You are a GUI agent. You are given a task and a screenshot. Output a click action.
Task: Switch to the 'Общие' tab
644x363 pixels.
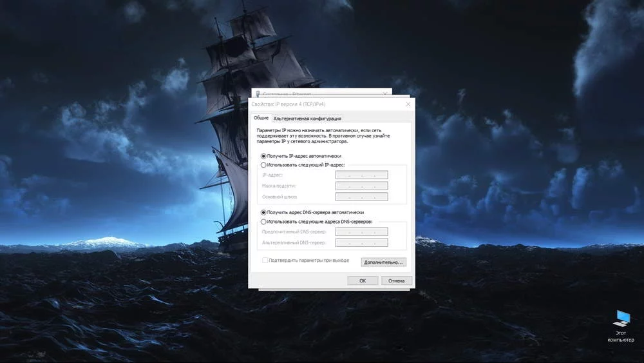[x=261, y=118]
